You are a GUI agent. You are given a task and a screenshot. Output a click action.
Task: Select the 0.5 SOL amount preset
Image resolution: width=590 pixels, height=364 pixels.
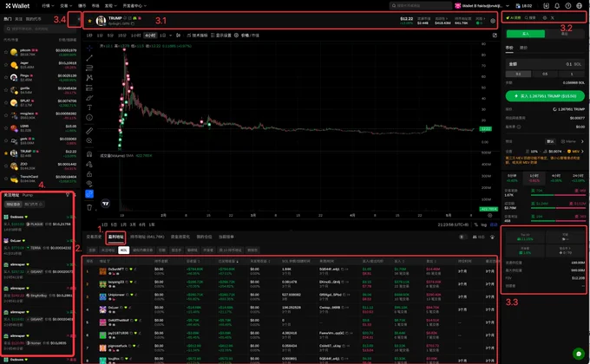[x=545, y=74]
